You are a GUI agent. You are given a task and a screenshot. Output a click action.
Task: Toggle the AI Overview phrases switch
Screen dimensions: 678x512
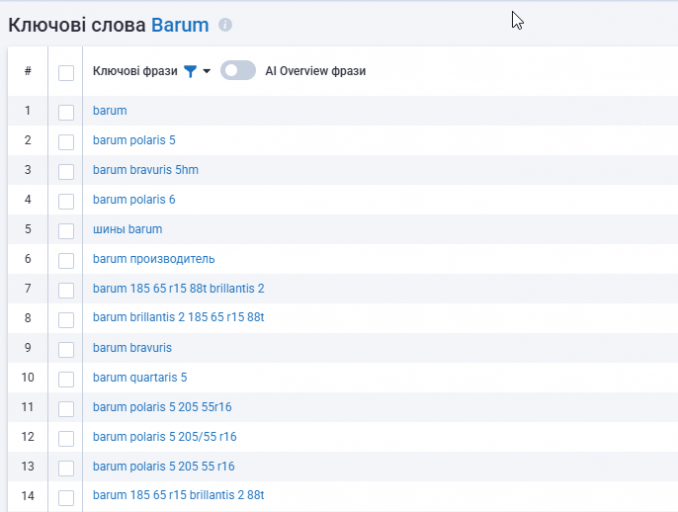[x=238, y=70]
